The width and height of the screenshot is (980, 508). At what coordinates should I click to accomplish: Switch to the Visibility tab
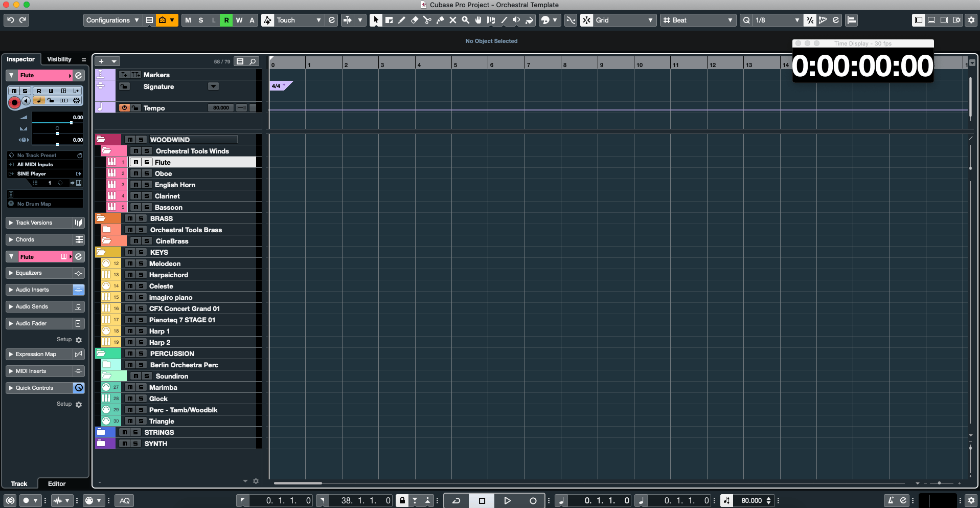click(59, 59)
